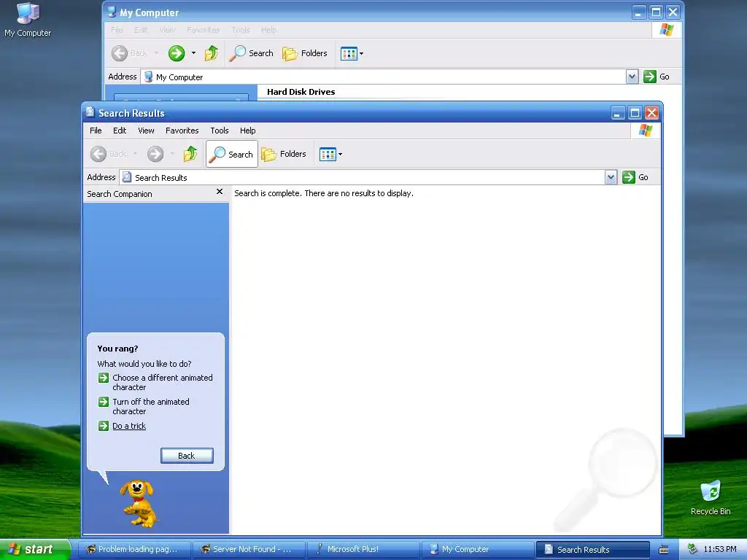Click Search Results address field
The width and height of the screenshot is (747, 560).
tap(362, 177)
